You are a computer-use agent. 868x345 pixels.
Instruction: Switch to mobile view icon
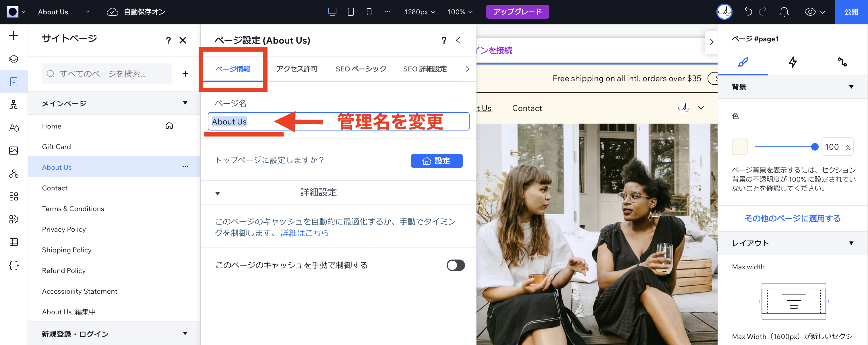(x=368, y=12)
